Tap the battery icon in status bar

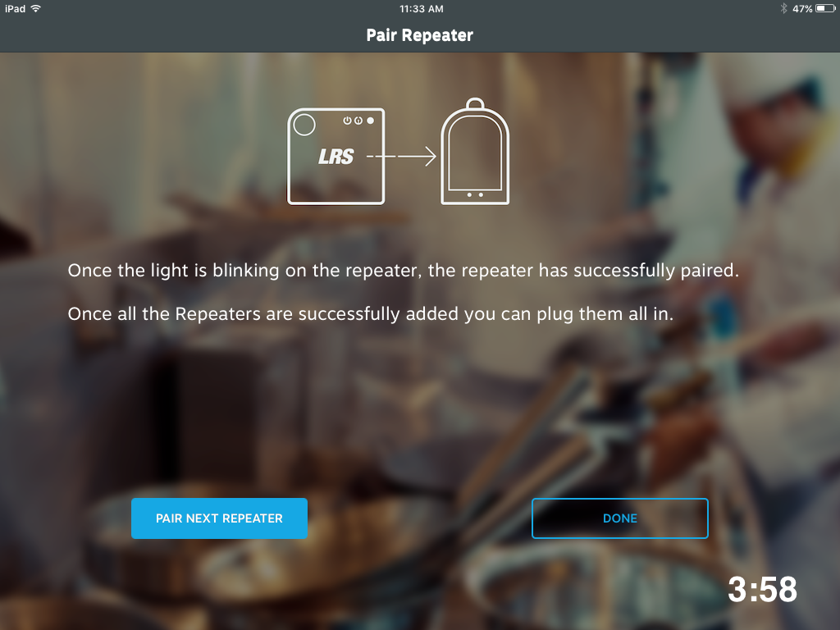click(825, 8)
